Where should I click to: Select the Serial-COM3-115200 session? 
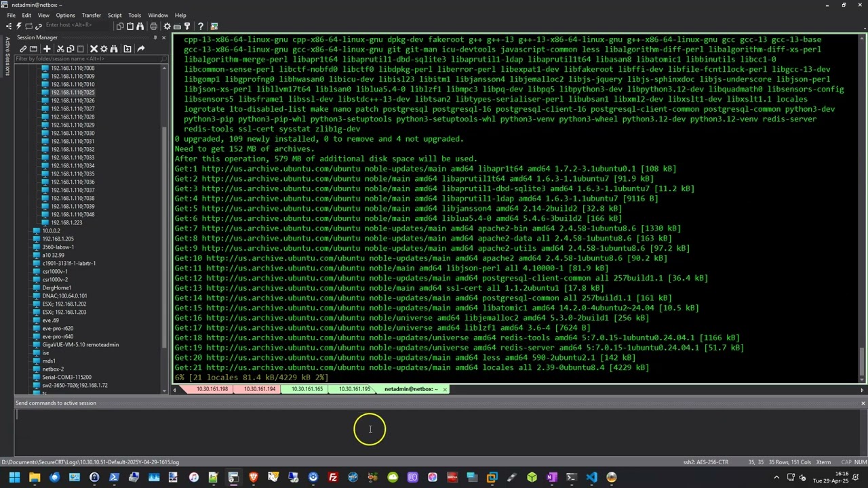[x=66, y=378]
